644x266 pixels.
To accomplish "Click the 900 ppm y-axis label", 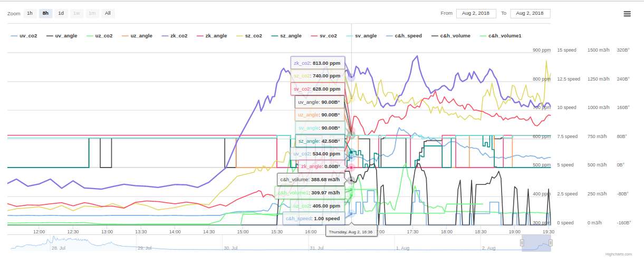I will (542, 50).
